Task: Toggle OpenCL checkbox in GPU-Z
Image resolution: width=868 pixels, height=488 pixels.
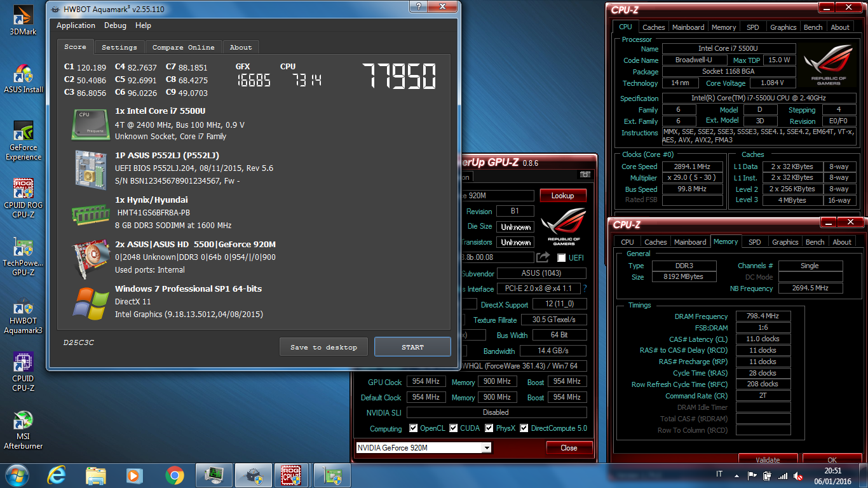Action: 414,428
